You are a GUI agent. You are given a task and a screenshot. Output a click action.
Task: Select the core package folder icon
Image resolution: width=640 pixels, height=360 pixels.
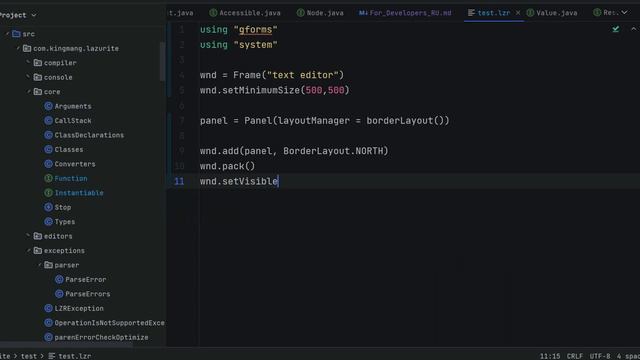click(x=38, y=91)
